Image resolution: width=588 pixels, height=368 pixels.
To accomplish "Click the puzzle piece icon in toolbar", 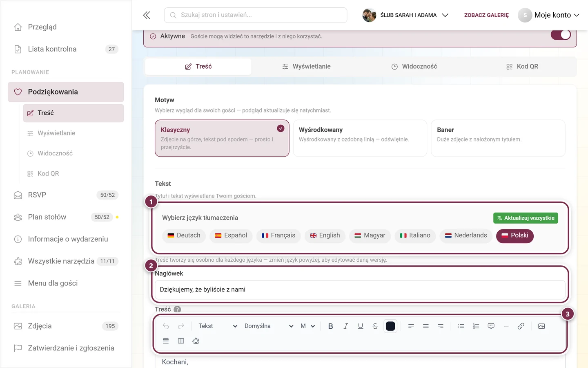I will pyautogui.click(x=196, y=341).
